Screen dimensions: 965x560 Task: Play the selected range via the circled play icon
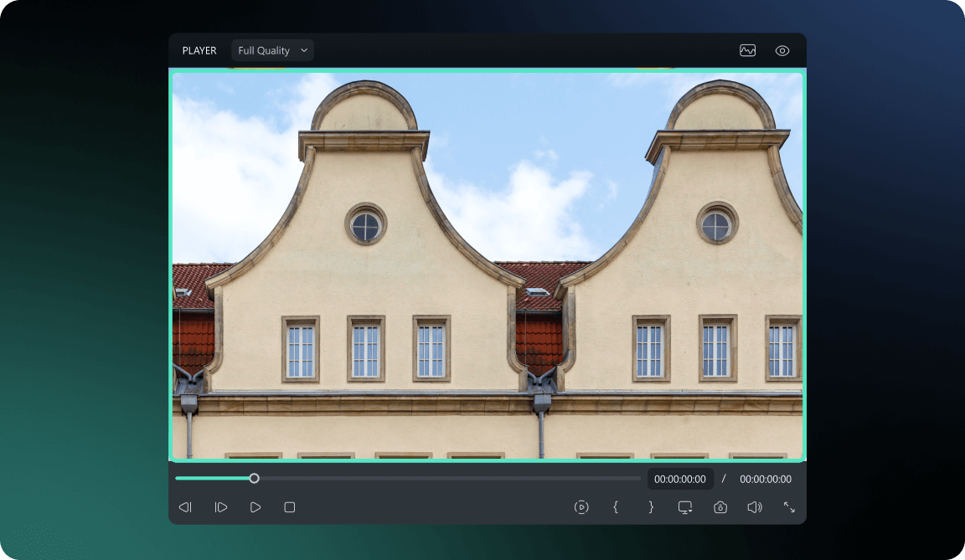point(581,507)
